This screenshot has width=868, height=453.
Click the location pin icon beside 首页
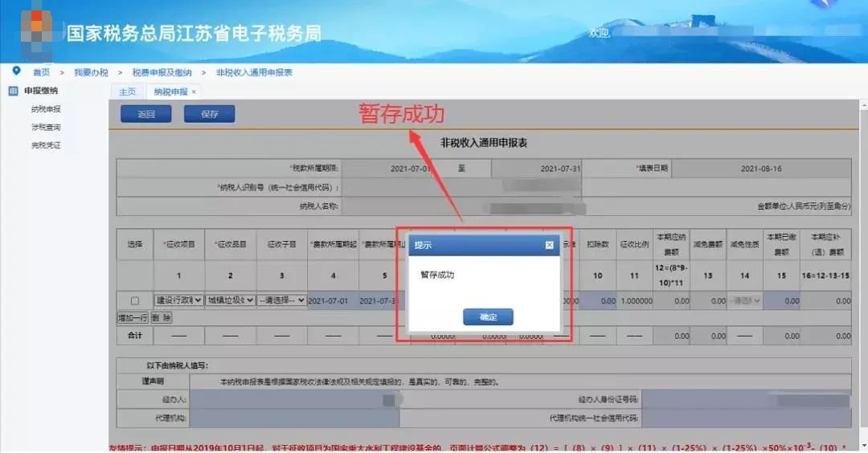(16, 71)
